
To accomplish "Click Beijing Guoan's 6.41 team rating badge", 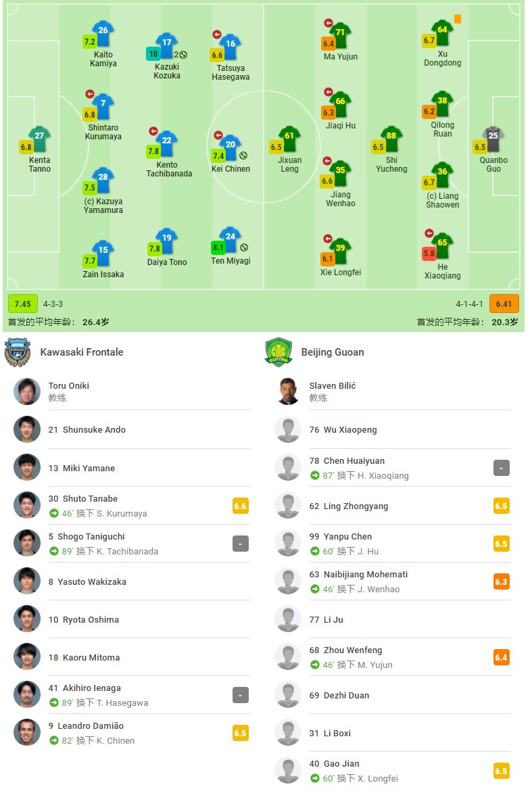I will 504,304.
